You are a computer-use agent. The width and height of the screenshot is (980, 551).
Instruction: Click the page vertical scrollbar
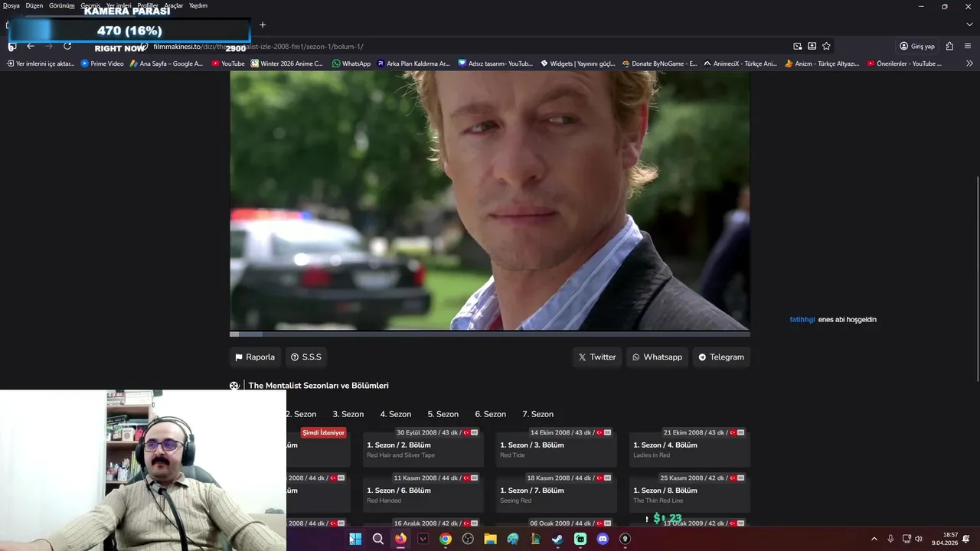(977, 279)
